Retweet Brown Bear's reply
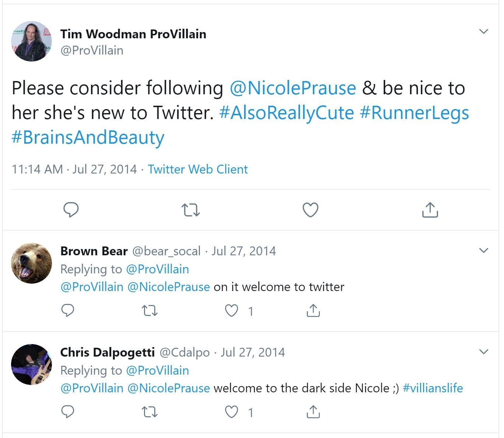Viewport: 504px width, 438px height. (150, 311)
